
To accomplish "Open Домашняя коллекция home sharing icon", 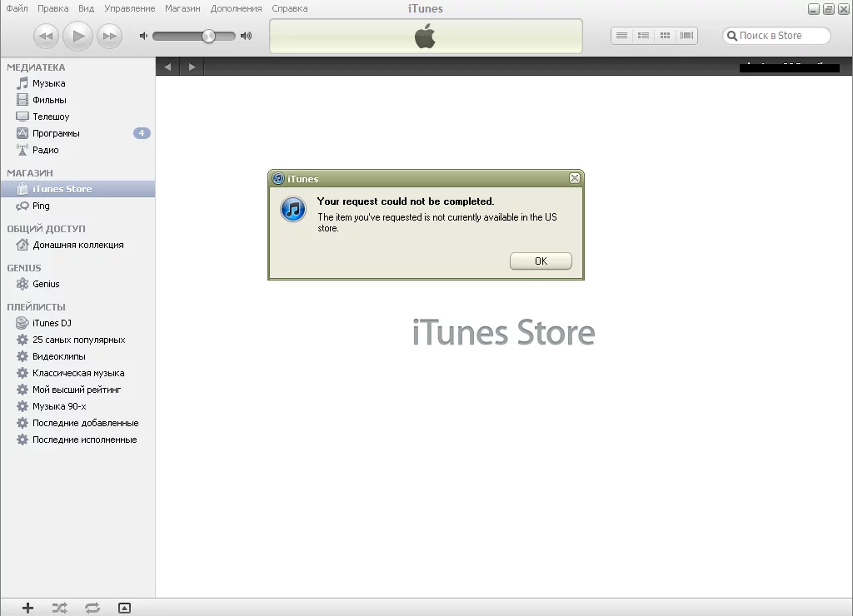I will [x=22, y=245].
